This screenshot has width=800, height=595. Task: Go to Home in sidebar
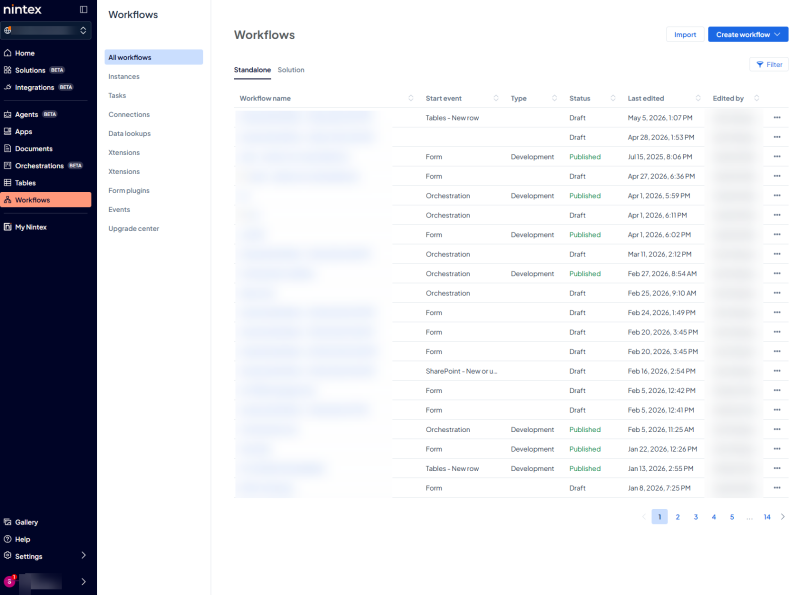pos(24,53)
